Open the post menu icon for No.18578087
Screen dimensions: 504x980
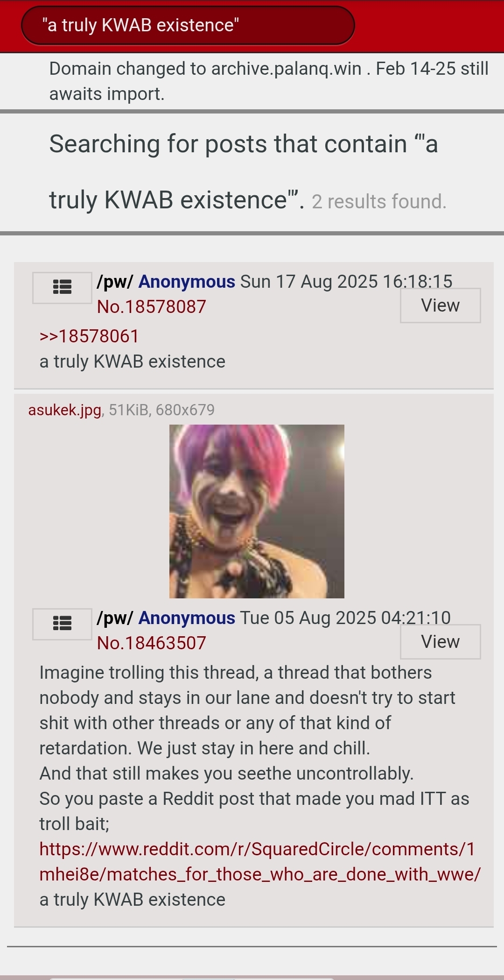coord(62,288)
